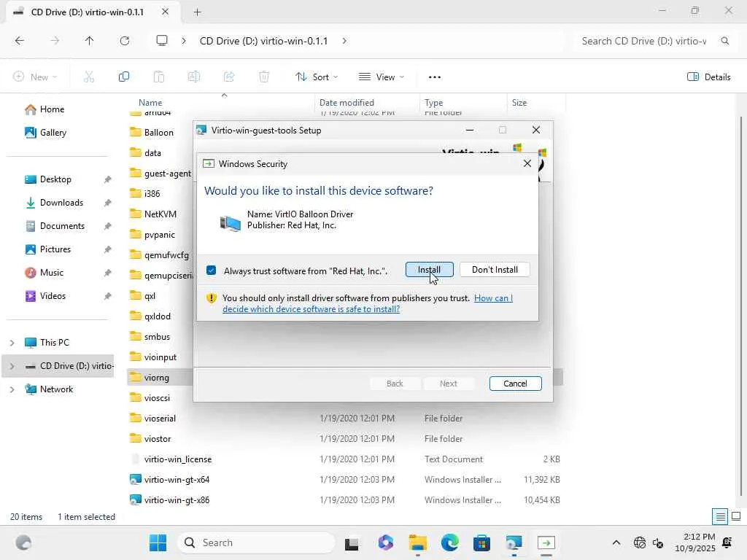The height and width of the screenshot is (560, 747).
Task: Close the Windows Security dialog
Action: pyautogui.click(x=527, y=163)
